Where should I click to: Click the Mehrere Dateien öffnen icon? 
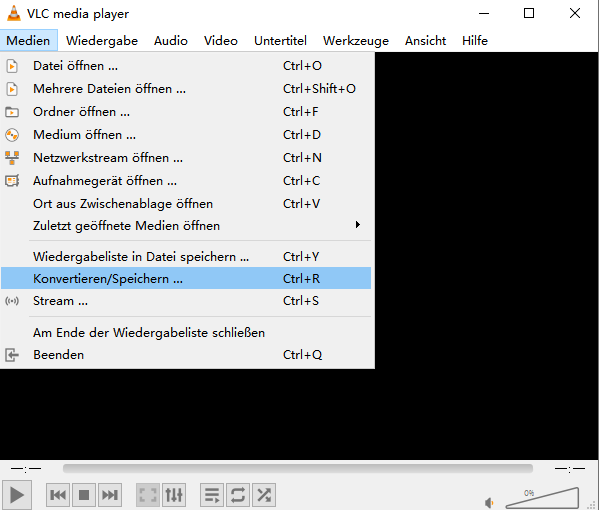(12, 89)
